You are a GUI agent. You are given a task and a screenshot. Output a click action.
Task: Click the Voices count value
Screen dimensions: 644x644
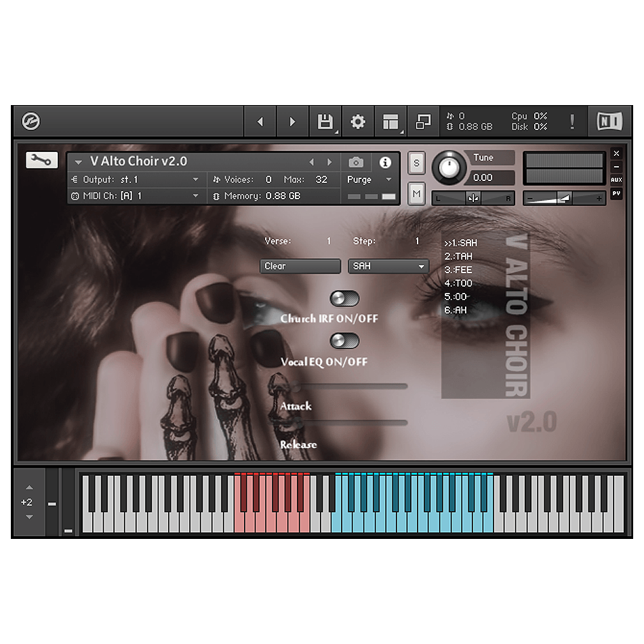[268, 180]
